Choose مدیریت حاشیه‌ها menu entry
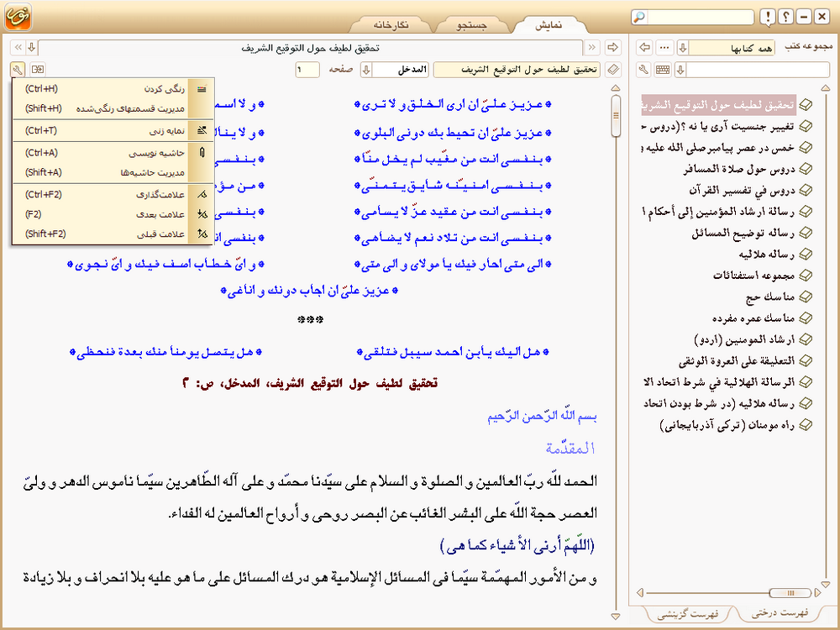Screen dimensions: 840x630 click(113, 172)
